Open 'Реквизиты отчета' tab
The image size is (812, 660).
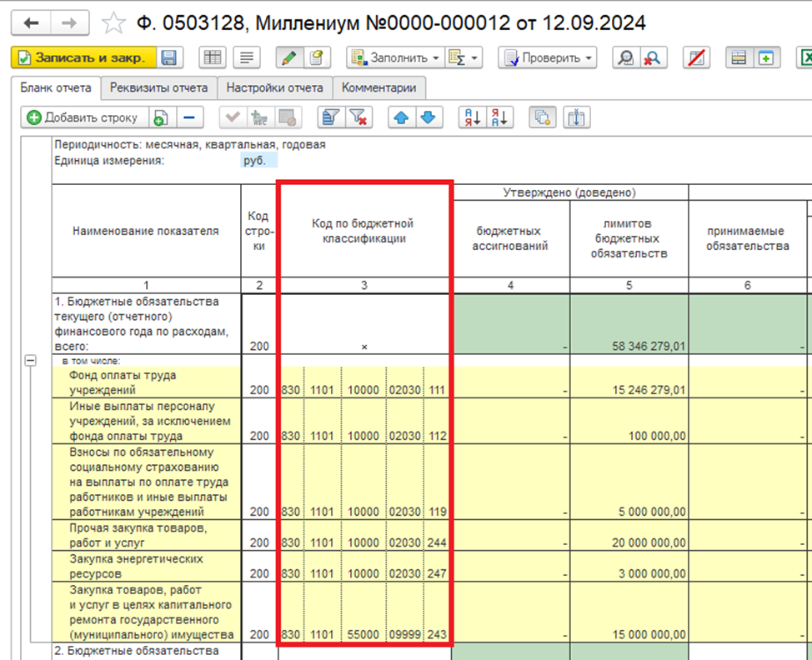[159, 88]
